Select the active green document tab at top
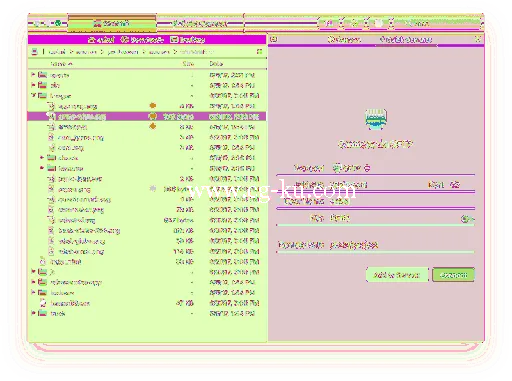Screen dimensions: 512x381 (112, 23)
